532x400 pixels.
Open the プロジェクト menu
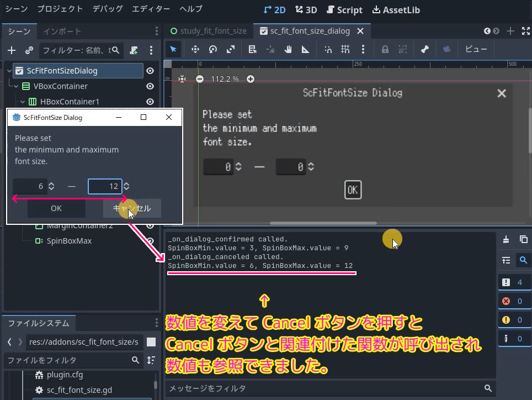coord(60,9)
